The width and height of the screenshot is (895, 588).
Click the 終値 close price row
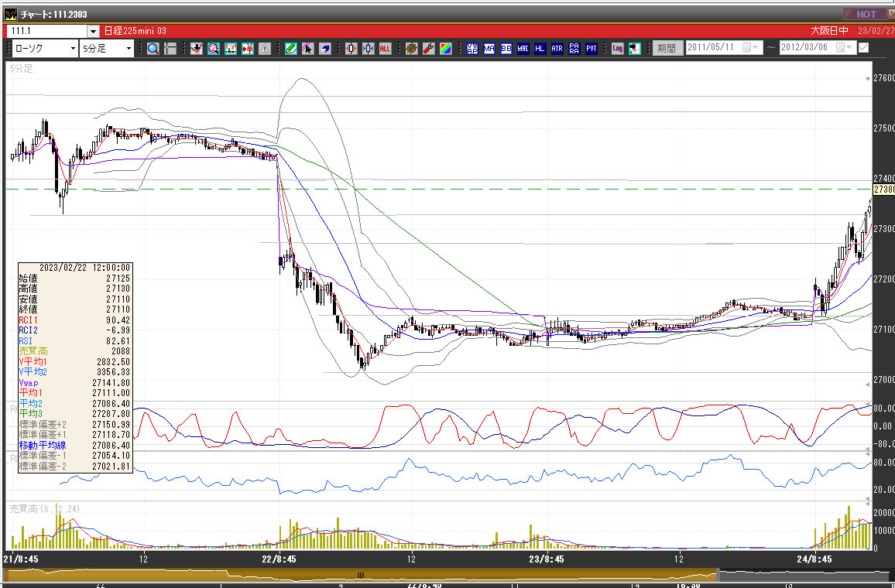click(75, 309)
